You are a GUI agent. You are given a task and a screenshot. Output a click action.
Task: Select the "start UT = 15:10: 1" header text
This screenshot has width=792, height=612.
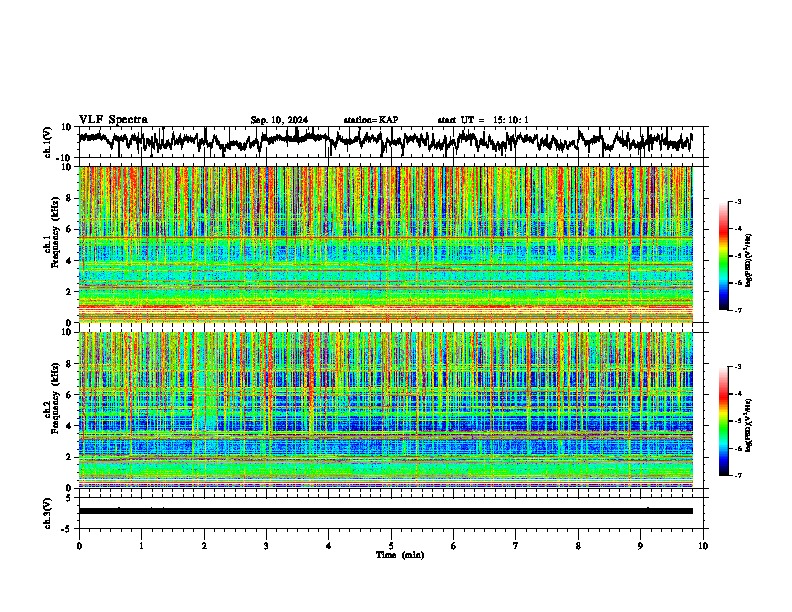tap(483, 120)
